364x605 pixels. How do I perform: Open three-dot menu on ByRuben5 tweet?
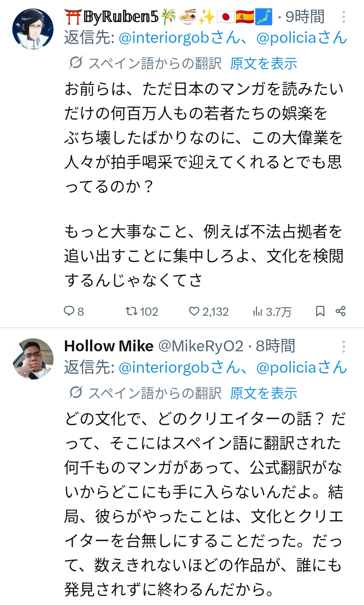click(343, 17)
